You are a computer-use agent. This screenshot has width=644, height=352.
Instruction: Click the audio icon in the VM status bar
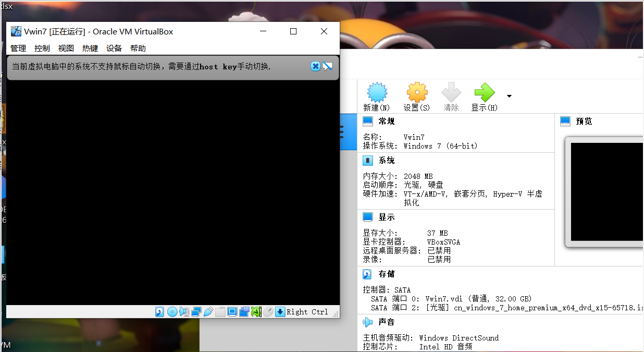pos(184,311)
